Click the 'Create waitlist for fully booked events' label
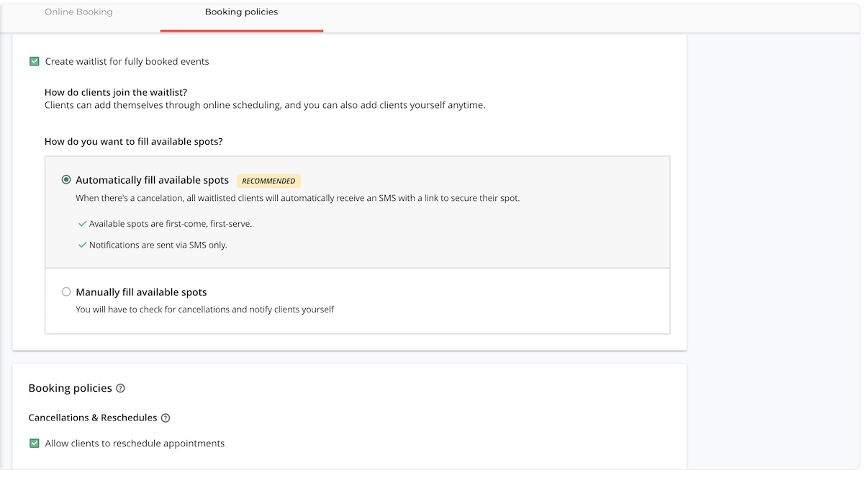The width and height of the screenshot is (868, 491). 127,62
